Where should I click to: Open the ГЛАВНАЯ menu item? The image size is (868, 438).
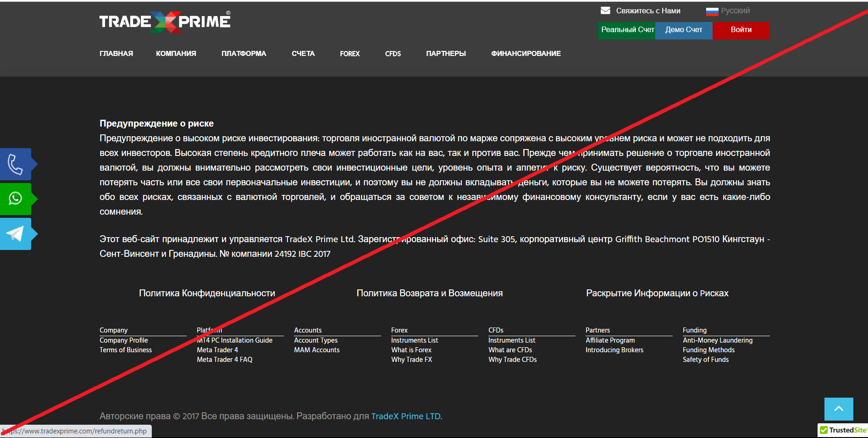[x=116, y=54]
